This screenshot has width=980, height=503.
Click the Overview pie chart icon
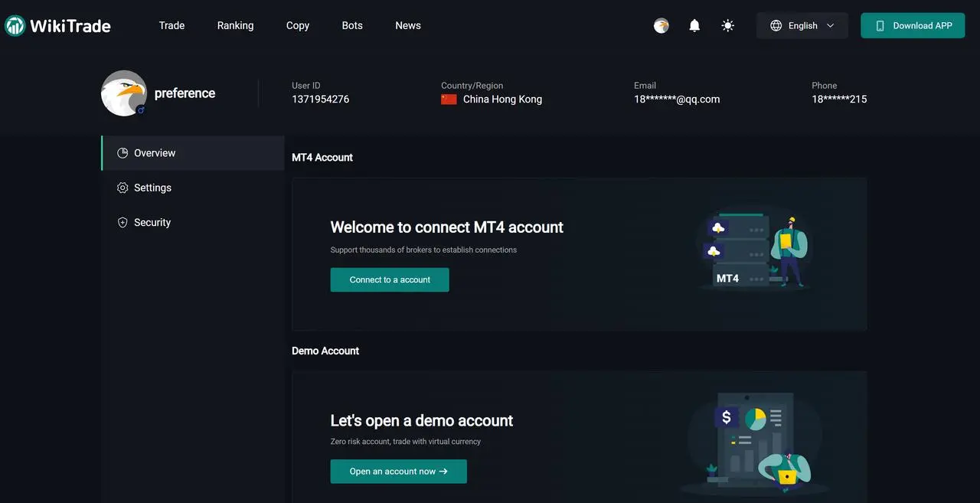pyautogui.click(x=122, y=153)
